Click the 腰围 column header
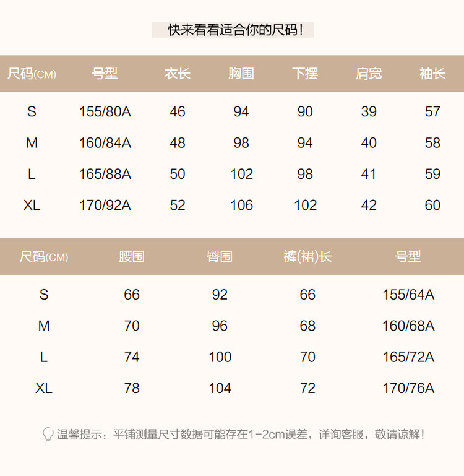 pyautogui.click(x=132, y=256)
